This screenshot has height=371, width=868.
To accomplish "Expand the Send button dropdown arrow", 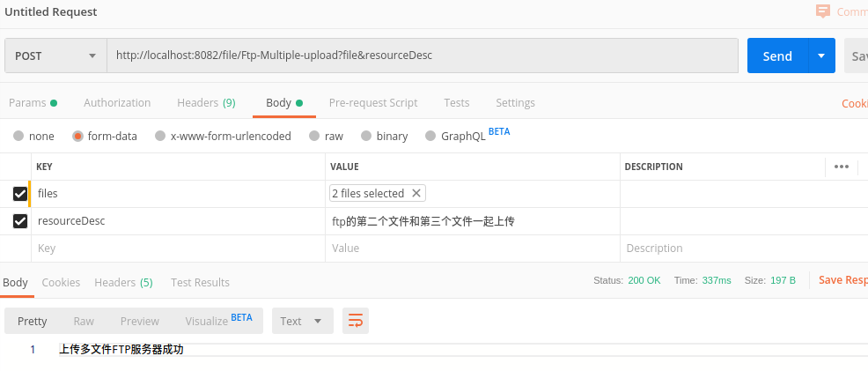I will point(821,56).
